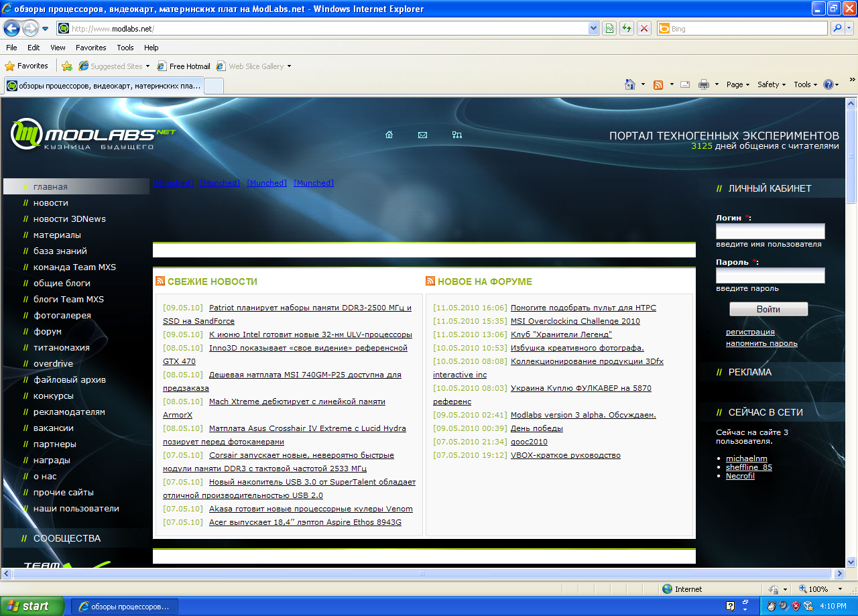Click the Print icon in command bar
Screen dimensions: 858x616
click(703, 84)
